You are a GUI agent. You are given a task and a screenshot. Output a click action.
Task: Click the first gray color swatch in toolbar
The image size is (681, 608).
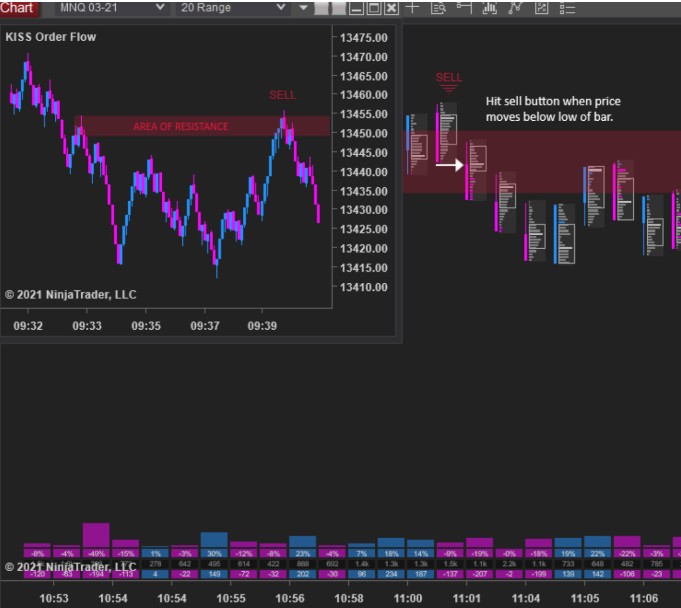tap(320, 8)
